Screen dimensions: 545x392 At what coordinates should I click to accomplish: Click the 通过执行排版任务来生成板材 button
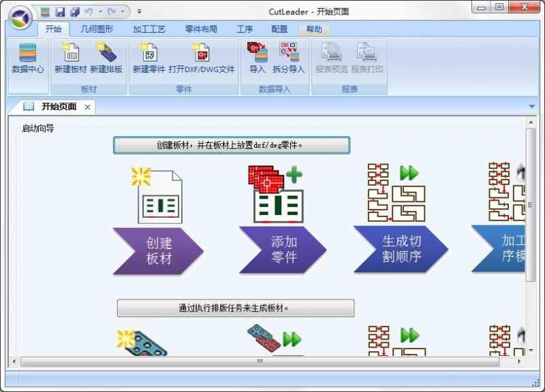[x=236, y=308]
